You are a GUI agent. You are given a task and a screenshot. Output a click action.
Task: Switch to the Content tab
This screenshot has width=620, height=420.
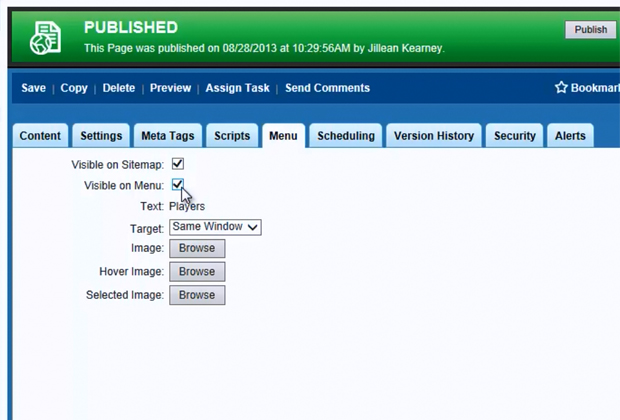point(40,136)
